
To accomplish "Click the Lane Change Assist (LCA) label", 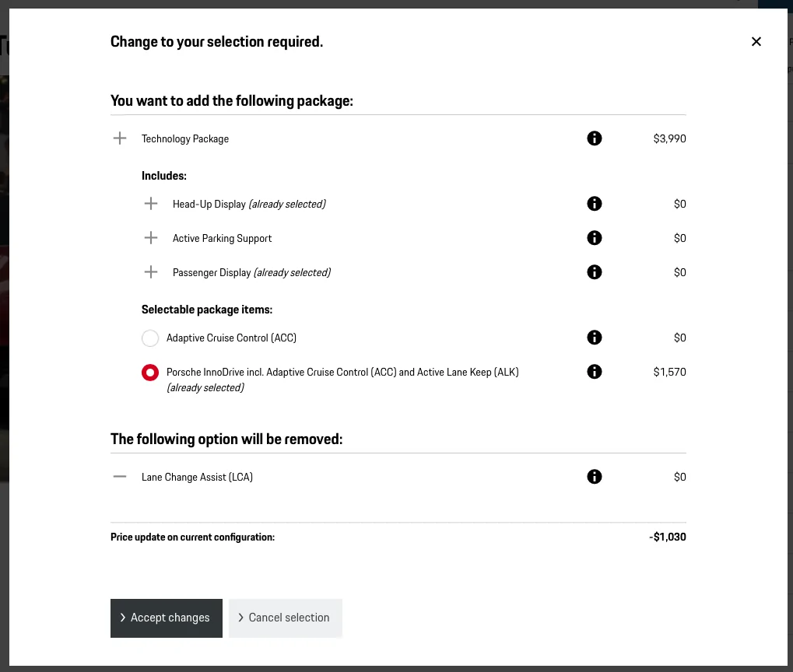I will tap(197, 477).
